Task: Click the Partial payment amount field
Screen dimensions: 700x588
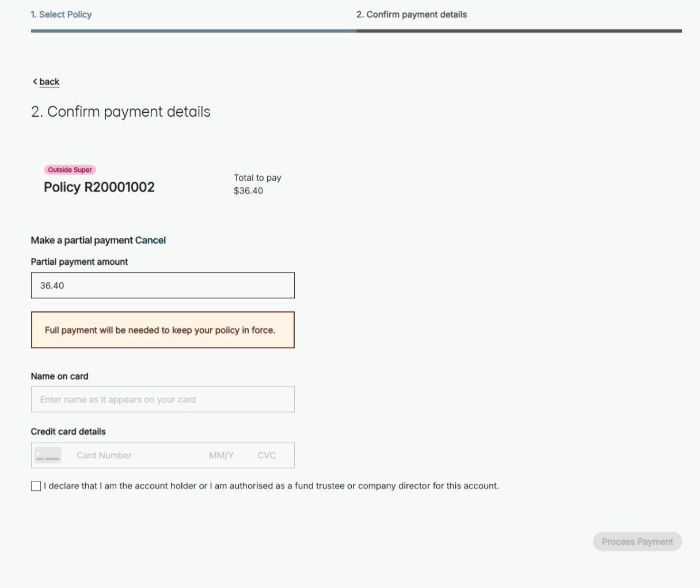Action: click(x=162, y=285)
